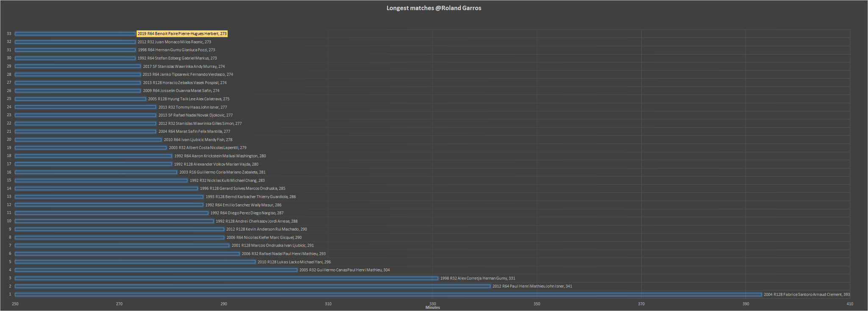Click the x-axis tick label 290
The height and width of the screenshot is (311, 868).
tap(224, 304)
